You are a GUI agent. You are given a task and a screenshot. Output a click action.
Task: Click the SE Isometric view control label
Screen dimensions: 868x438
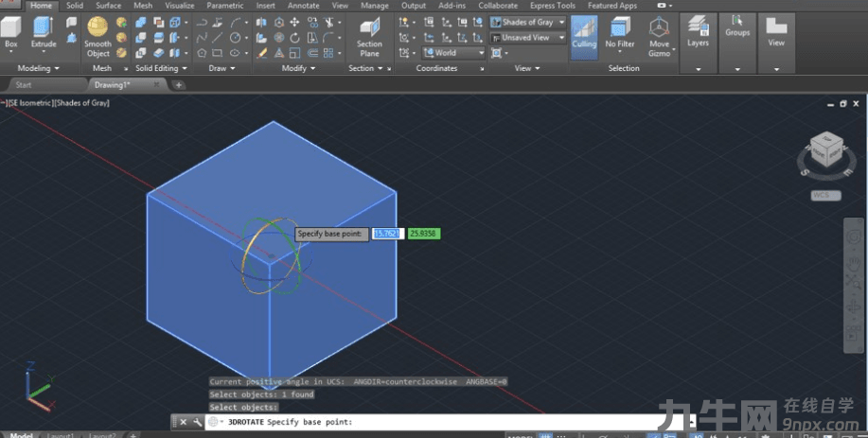pyautogui.click(x=30, y=103)
